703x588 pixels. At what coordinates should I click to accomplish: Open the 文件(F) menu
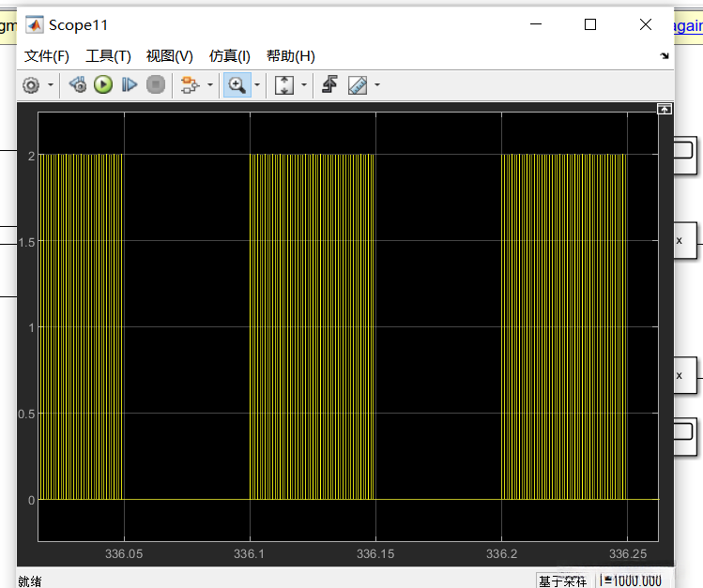click(46, 56)
